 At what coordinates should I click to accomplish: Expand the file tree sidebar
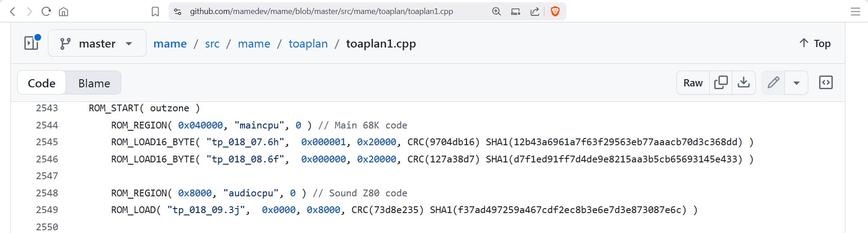(x=32, y=43)
